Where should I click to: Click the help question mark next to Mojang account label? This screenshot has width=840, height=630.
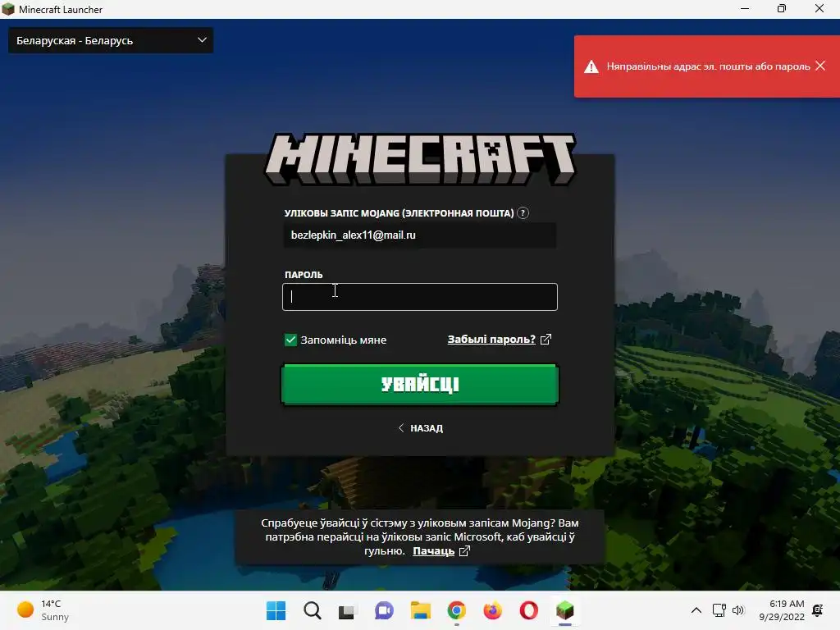(x=523, y=213)
